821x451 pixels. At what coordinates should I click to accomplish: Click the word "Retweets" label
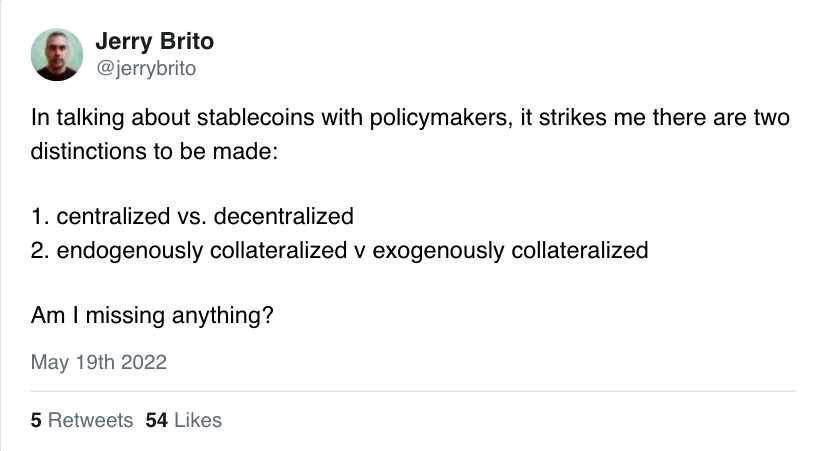pos(90,420)
